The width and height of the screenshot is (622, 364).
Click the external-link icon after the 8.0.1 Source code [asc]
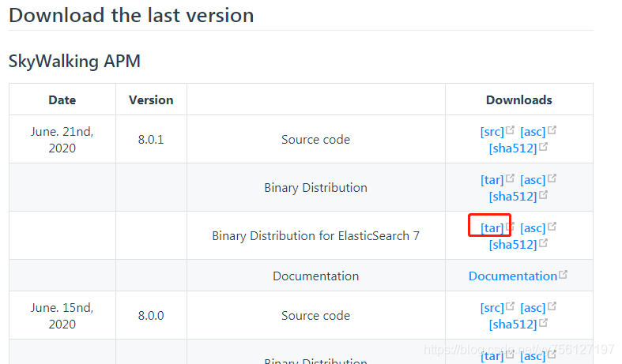pyautogui.click(x=552, y=129)
